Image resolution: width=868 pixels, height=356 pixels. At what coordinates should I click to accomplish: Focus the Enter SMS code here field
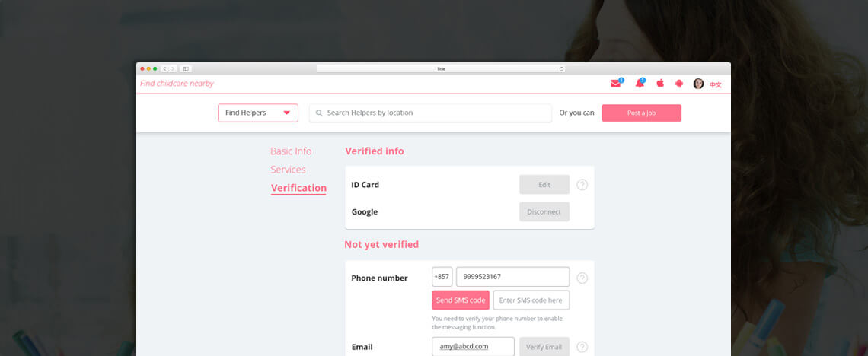(531, 300)
